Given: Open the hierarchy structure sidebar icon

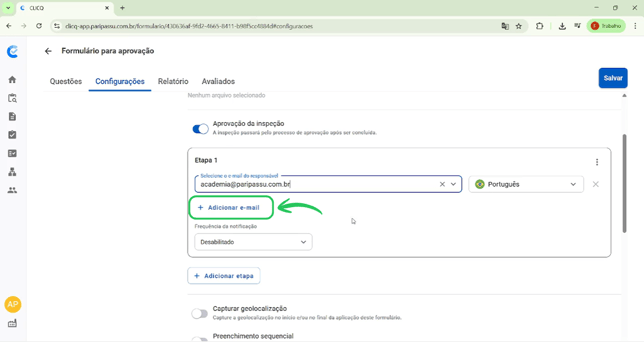Looking at the screenshot, I should tap(12, 172).
